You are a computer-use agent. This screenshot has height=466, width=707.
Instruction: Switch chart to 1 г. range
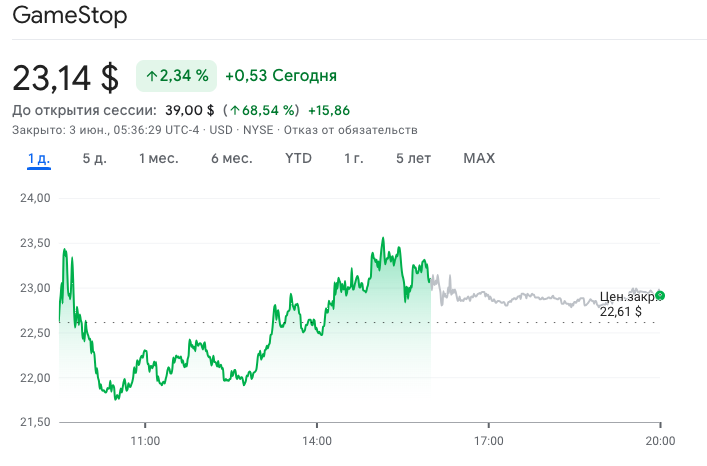pyautogui.click(x=353, y=158)
